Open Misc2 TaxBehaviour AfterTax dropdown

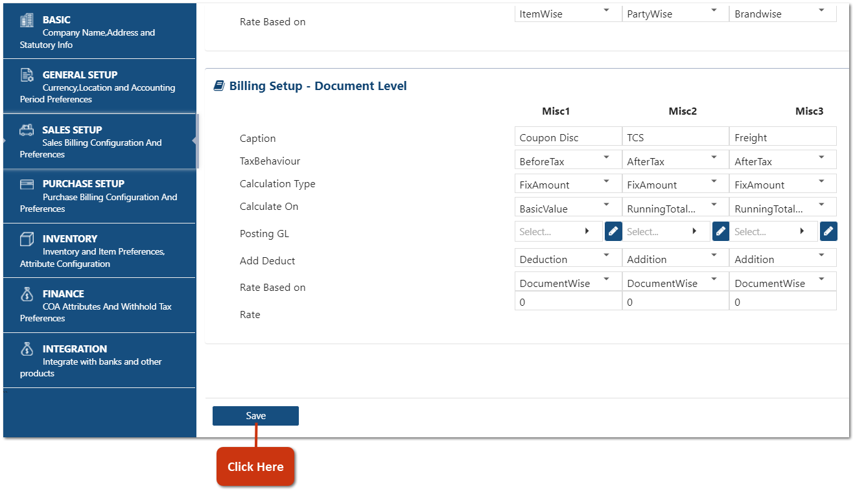pyautogui.click(x=675, y=160)
